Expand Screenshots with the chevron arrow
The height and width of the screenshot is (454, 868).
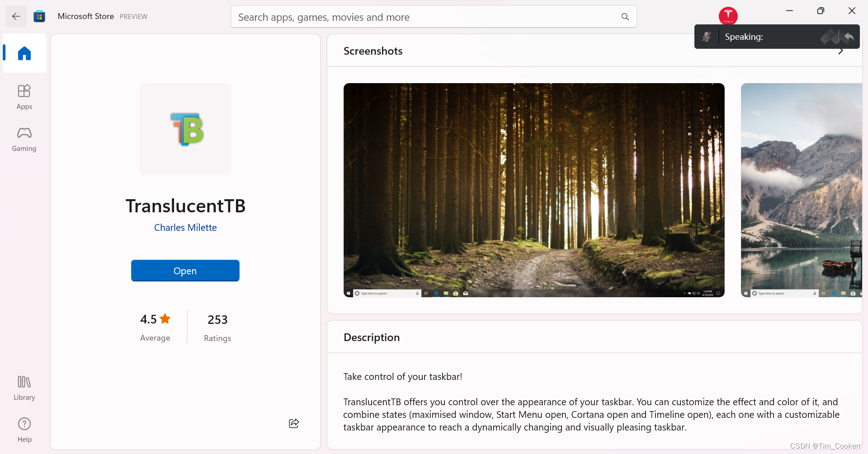pyautogui.click(x=840, y=51)
